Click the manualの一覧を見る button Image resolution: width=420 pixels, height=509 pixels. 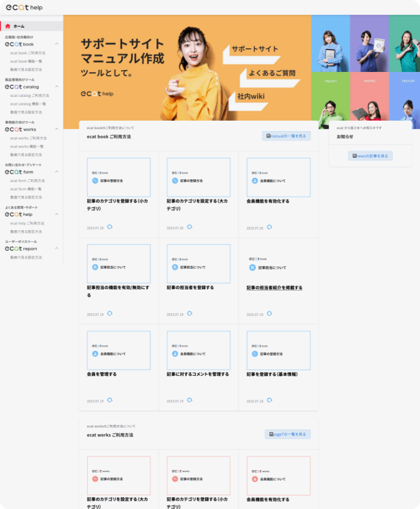point(286,136)
